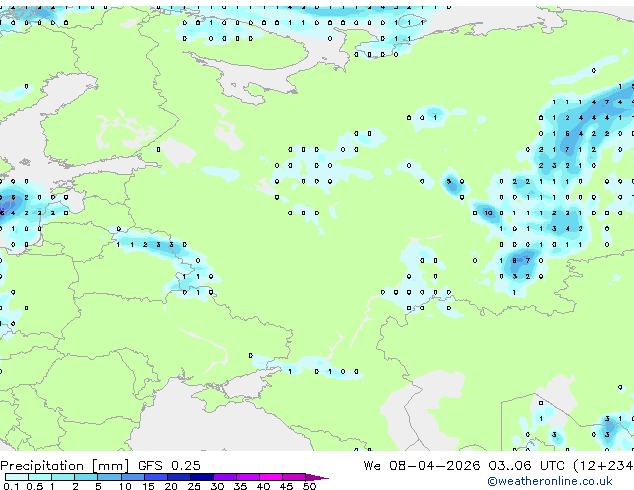Click the above-50 mm legend arrow tip
The height and width of the screenshot is (490, 634).
317,477
